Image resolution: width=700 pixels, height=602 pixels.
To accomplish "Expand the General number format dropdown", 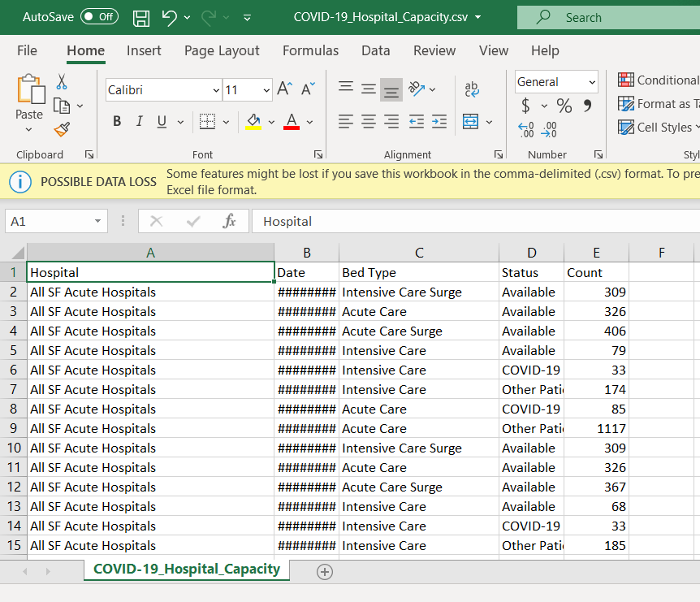I will [592, 82].
